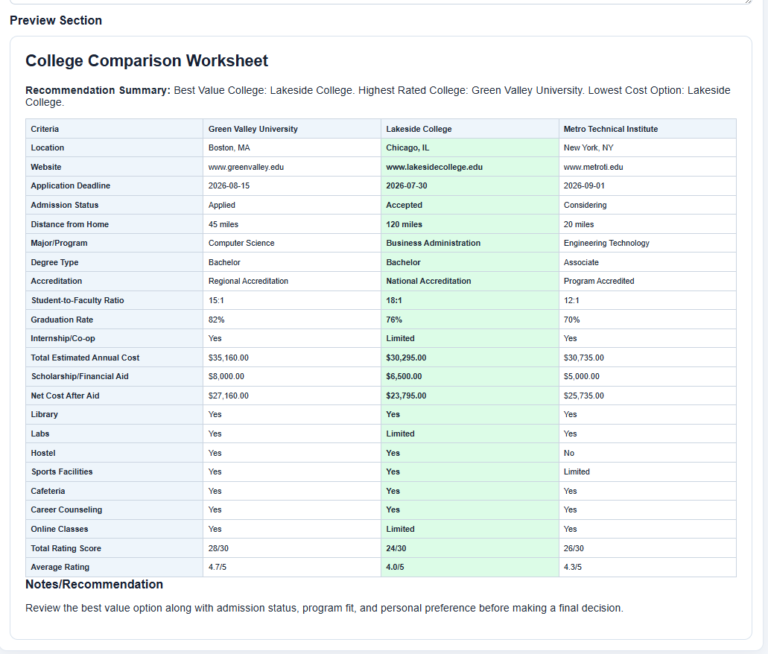Select the 2026-09-01 deadline cell

point(648,186)
